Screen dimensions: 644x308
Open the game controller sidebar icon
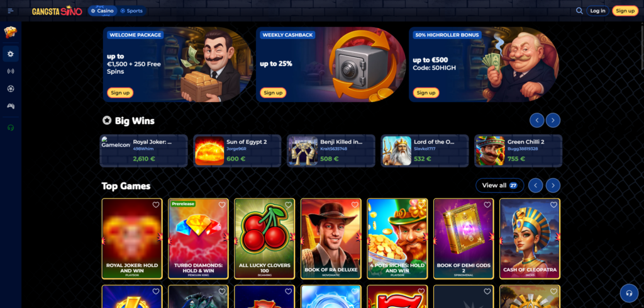pos(11,106)
